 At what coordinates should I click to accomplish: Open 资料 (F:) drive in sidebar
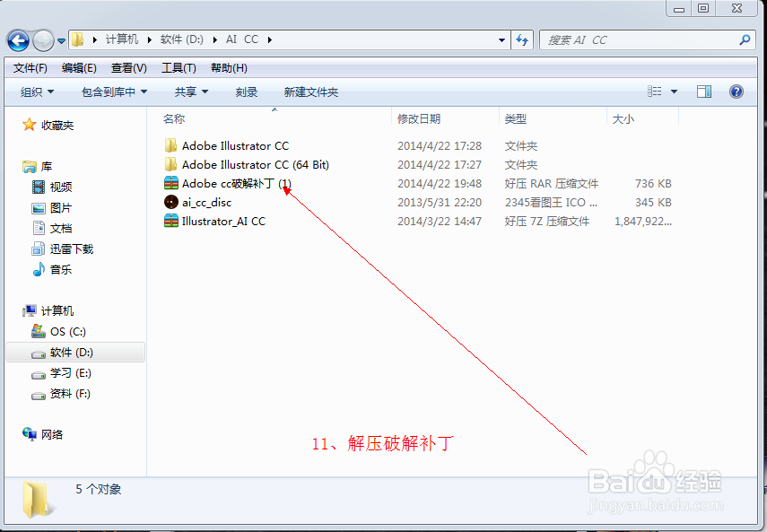(70, 394)
